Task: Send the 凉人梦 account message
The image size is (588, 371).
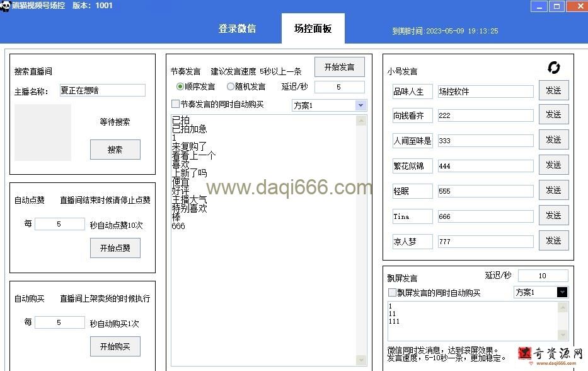Action: click(x=553, y=240)
